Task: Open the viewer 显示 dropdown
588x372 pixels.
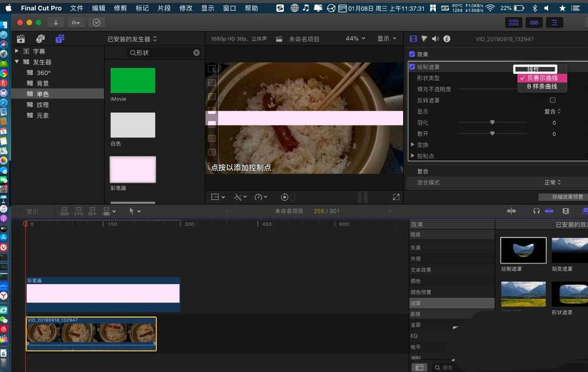Action: click(x=386, y=39)
